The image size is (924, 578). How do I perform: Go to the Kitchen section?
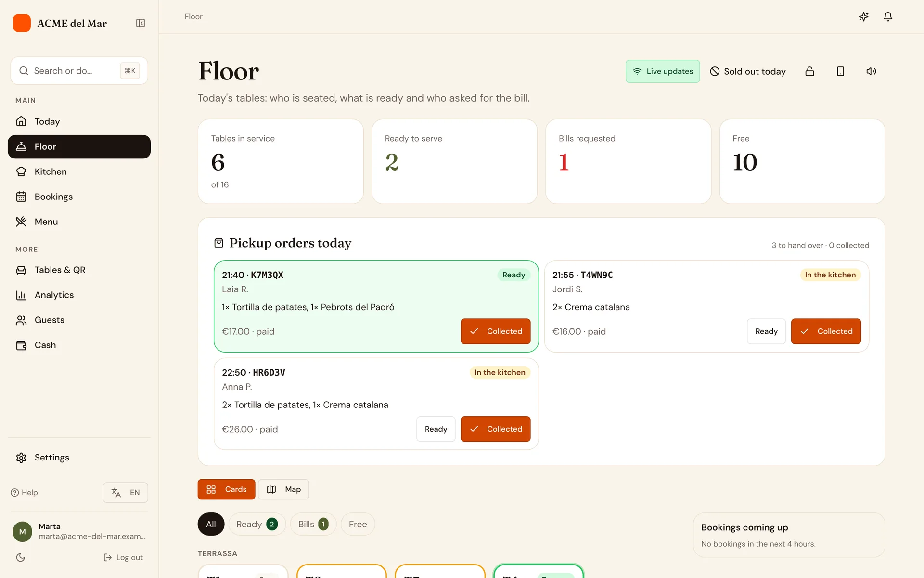[x=79, y=171]
